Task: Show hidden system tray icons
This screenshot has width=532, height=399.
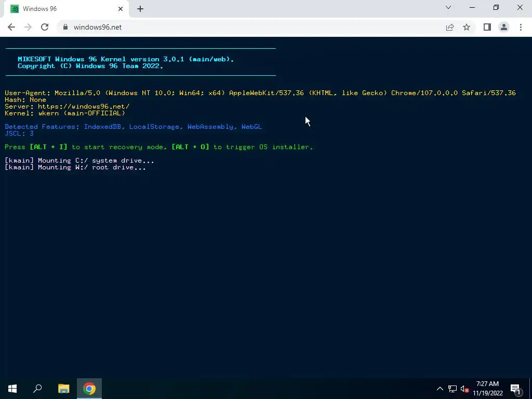Action: click(x=440, y=389)
